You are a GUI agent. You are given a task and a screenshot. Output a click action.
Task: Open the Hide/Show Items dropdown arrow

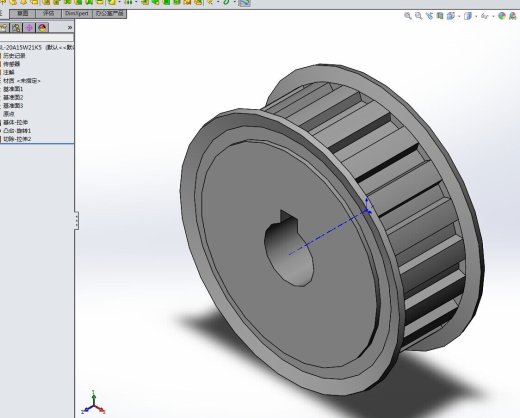493,16
